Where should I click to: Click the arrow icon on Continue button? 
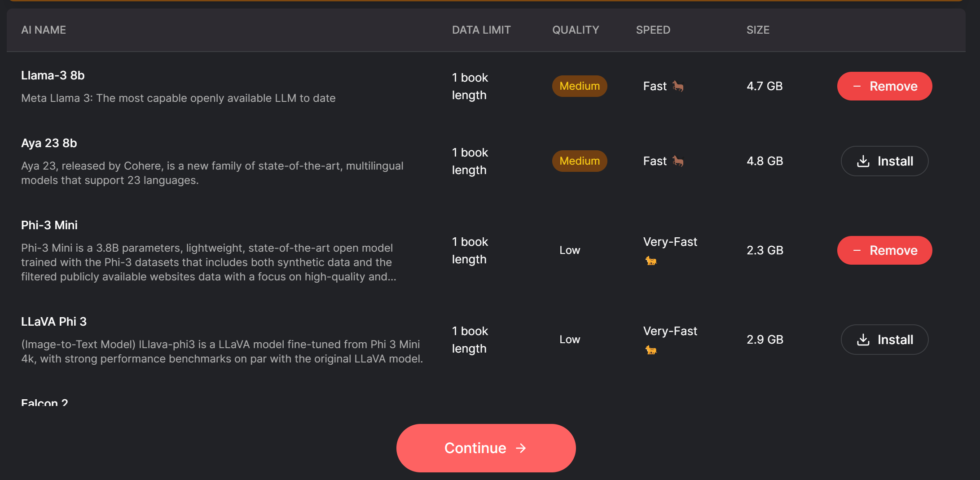point(521,448)
